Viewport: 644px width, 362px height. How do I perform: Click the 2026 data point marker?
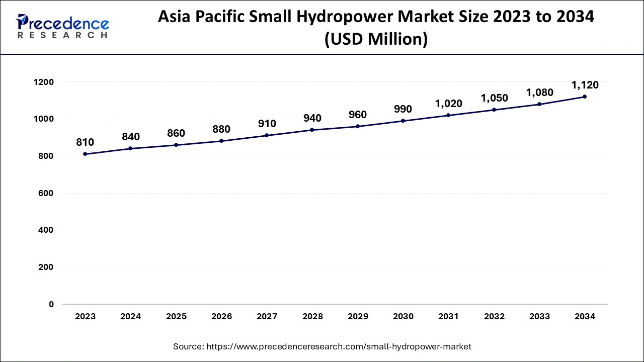point(221,141)
